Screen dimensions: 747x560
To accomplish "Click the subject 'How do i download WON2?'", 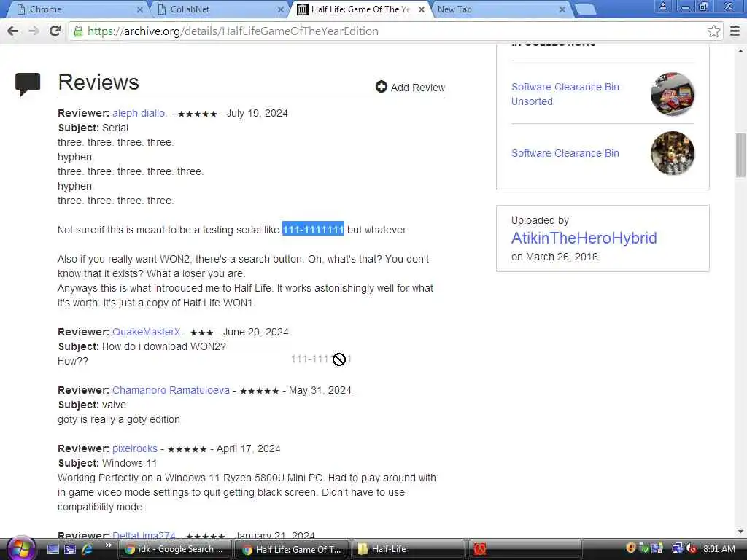I will (164, 346).
